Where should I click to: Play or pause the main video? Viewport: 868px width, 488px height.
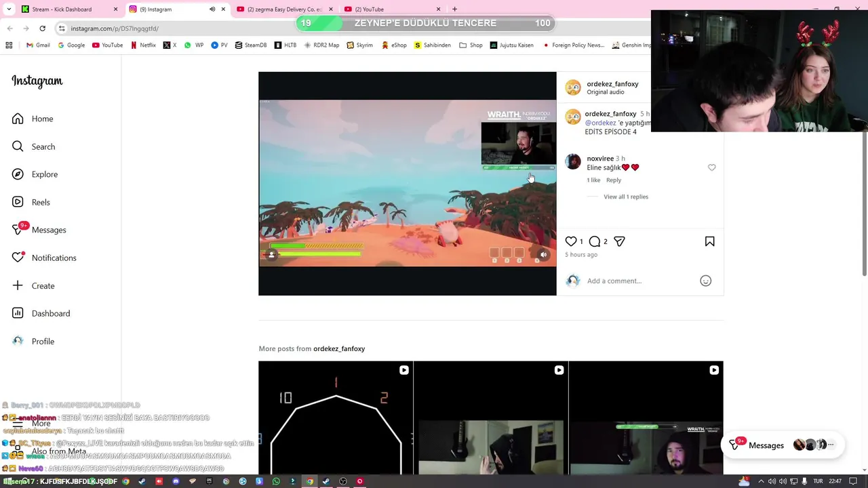tap(407, 183)
